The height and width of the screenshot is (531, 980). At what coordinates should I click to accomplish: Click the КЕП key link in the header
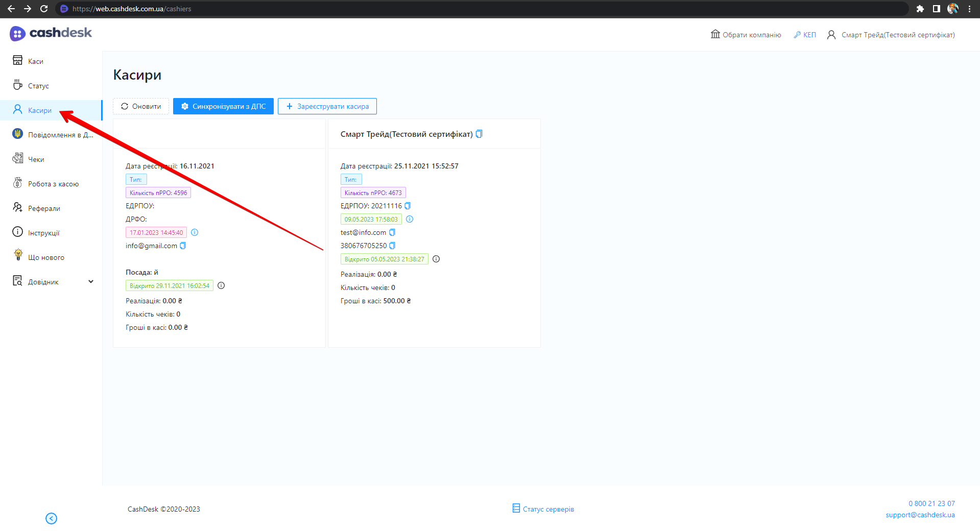pyautogui.click(x=805, y=35)
